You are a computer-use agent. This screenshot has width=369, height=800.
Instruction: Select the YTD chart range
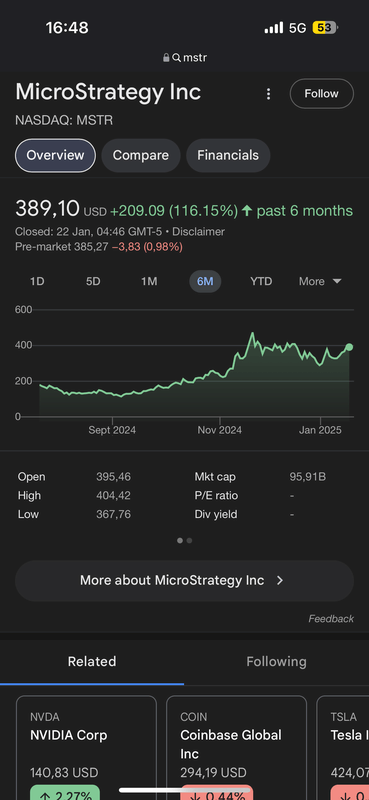coord(261,282)
